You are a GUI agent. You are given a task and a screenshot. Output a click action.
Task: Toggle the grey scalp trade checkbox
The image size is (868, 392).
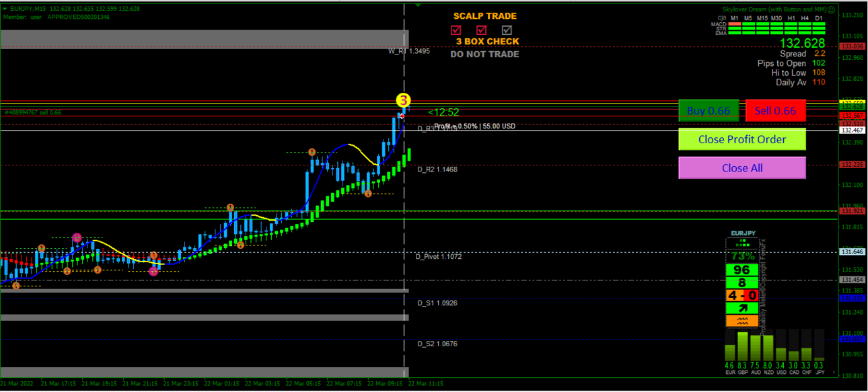point(507,30)
